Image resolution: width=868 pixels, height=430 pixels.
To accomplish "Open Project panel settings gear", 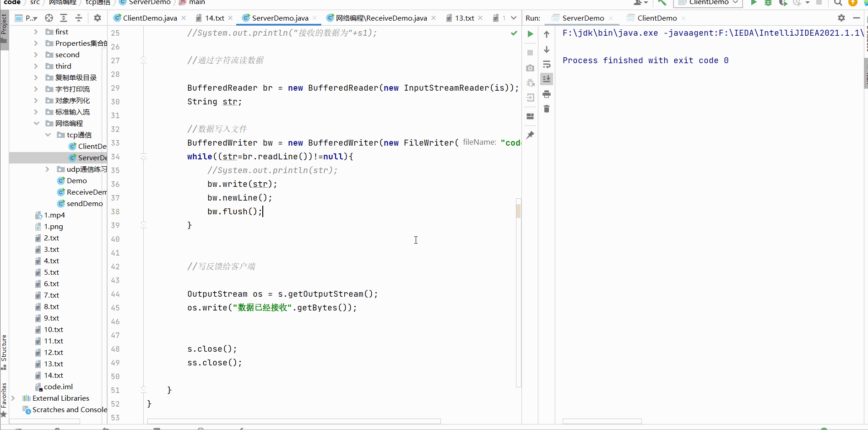I will (x=98, y=18).
